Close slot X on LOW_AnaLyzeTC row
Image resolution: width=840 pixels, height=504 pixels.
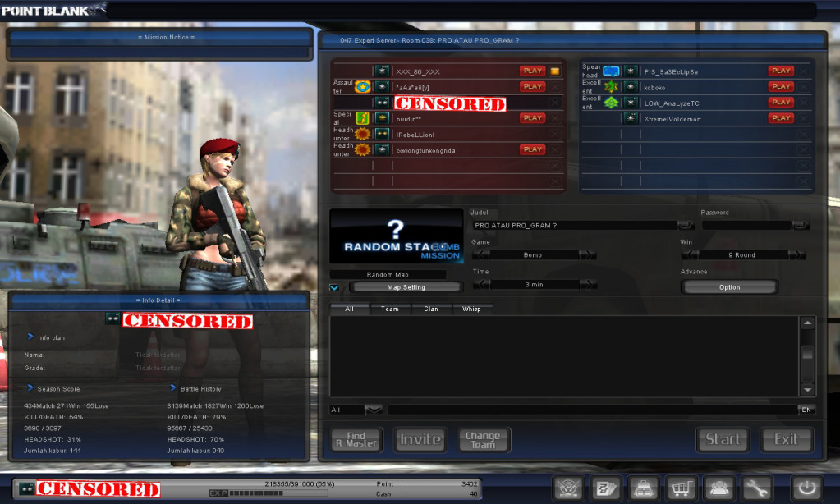tap(803, 103)
